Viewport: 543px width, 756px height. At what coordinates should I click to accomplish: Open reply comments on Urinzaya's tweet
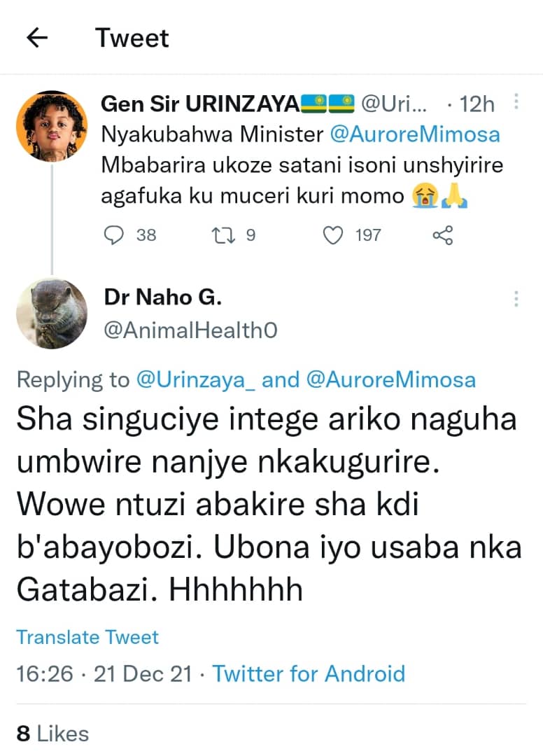click(x=114, y=235)
